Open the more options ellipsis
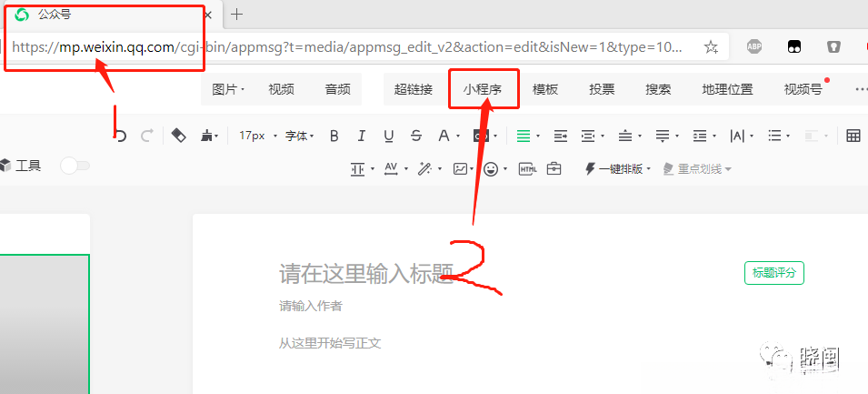 [x=862, y=89]
